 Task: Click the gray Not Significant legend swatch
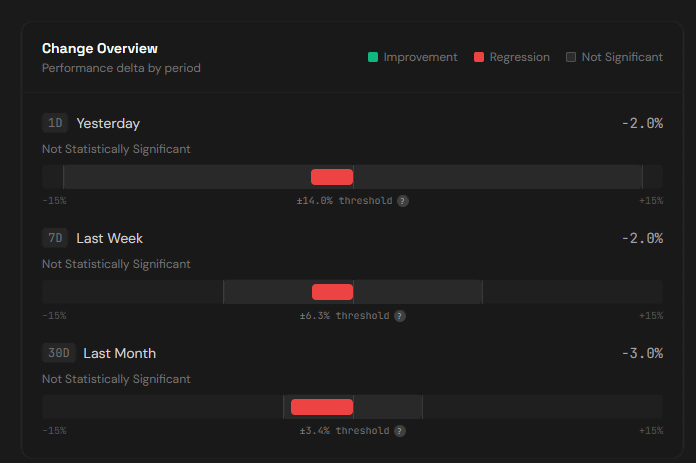(571, 57)
